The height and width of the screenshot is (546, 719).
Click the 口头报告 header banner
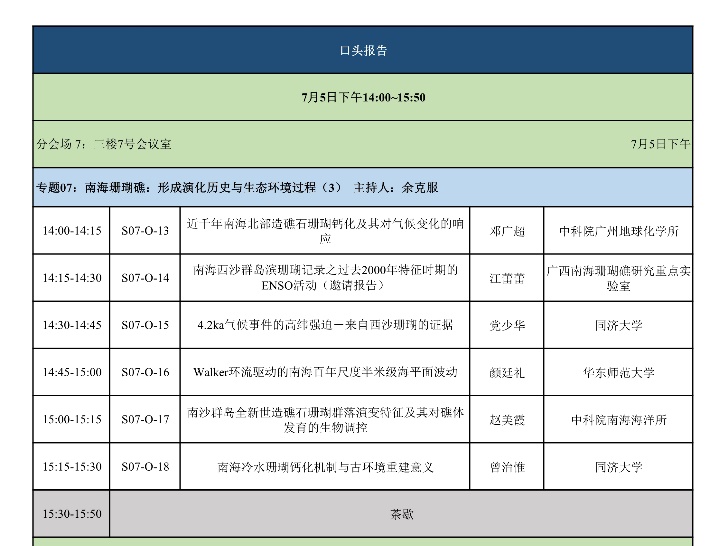[362, 50]
